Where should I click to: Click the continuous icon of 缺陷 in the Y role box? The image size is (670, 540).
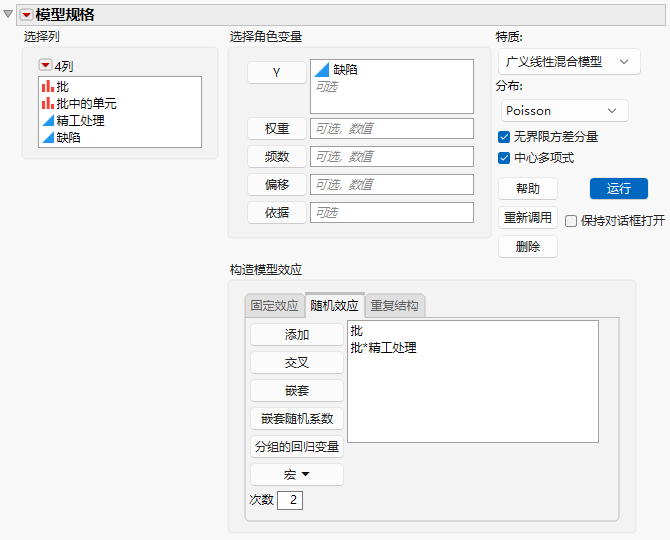tap(322, 70)
